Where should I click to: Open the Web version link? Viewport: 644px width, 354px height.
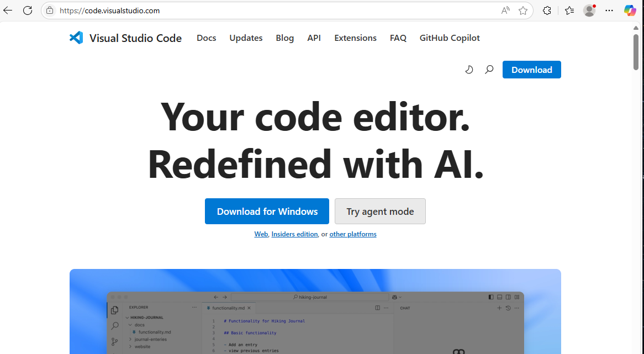(x=261, y=234)
